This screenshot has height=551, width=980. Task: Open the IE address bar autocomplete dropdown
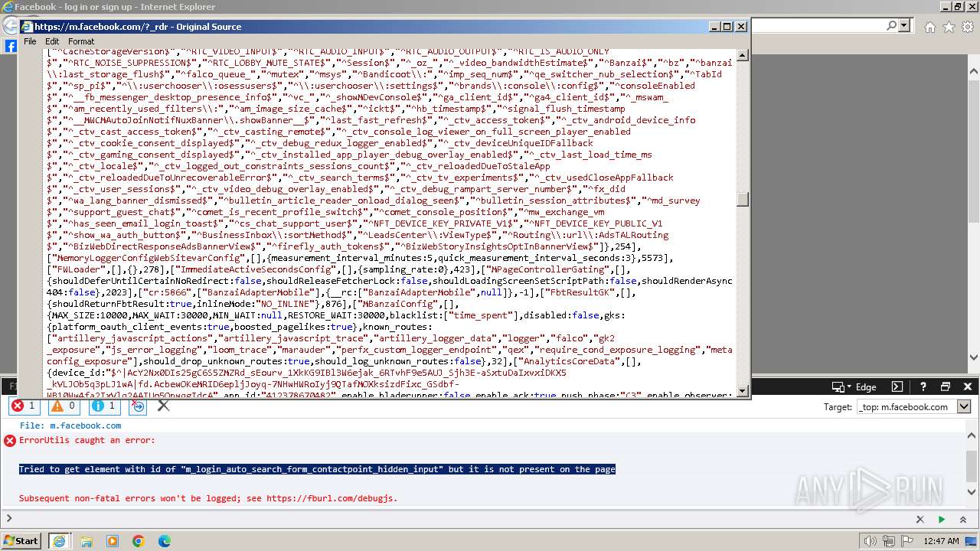click(904, 26)
